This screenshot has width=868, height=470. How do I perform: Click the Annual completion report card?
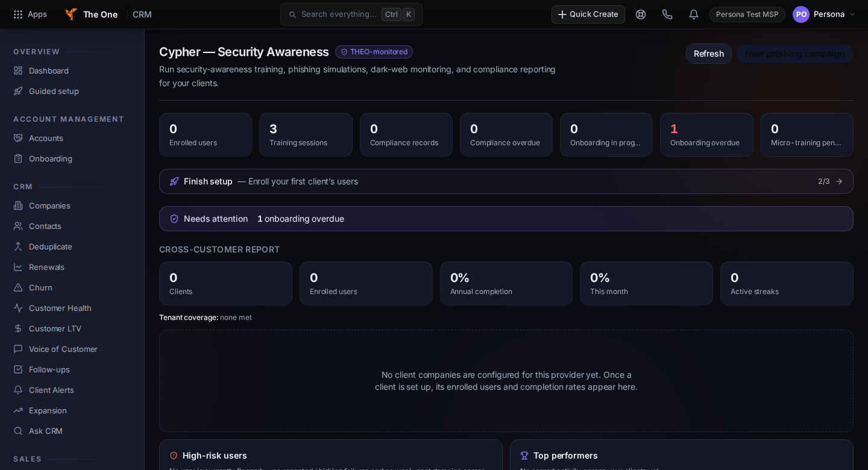(x=506, y=284)
